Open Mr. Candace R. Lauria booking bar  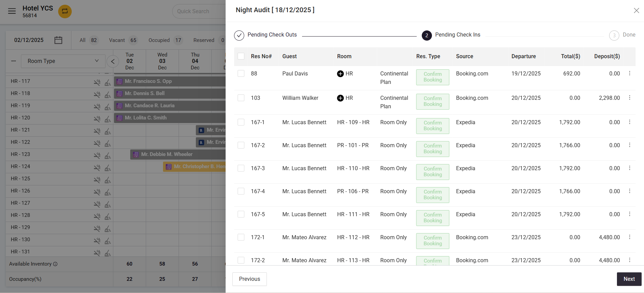click(x=170, y=106)
